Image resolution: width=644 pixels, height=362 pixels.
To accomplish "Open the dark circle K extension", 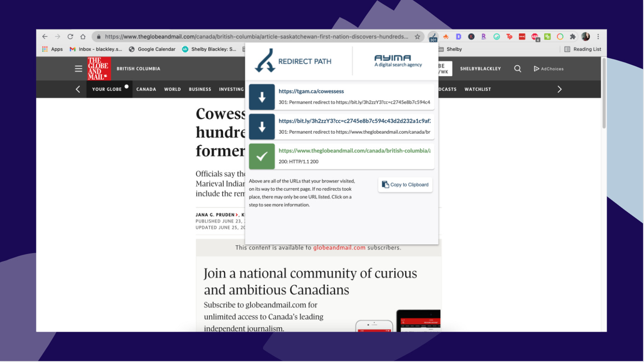I will [x=471, y=37].
